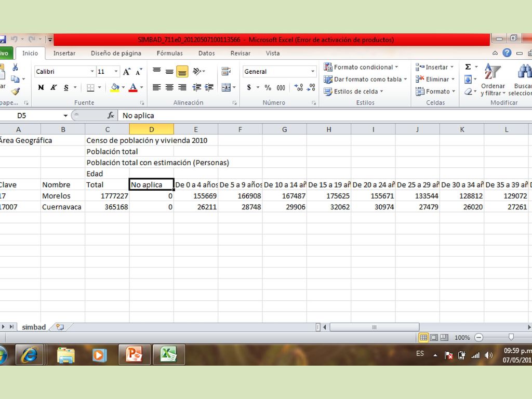Open Ordenar y filtrar menu

pos(493,80)
